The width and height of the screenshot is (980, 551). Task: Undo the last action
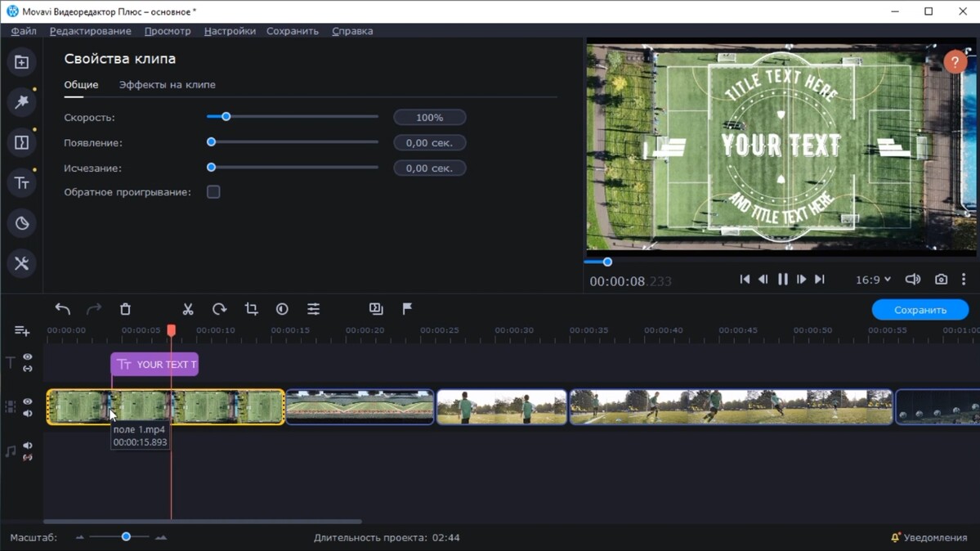tap(62, 309)
